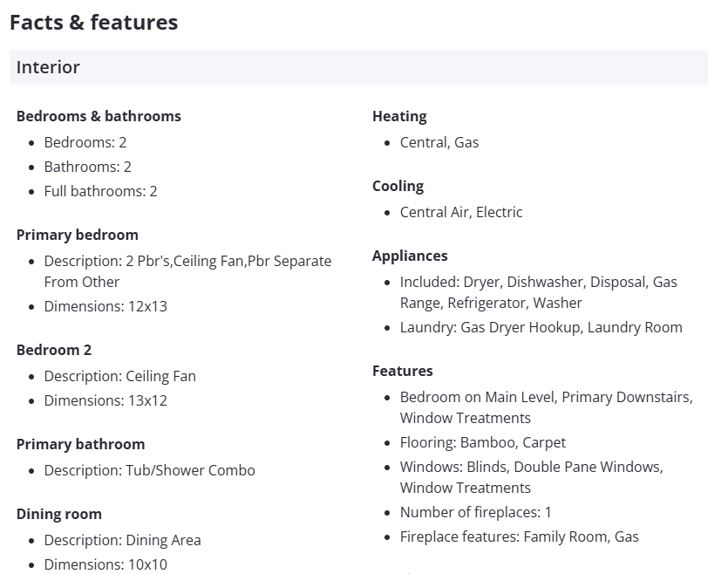Click the Bedrooms: 2 list item
Screen dimensions: 728x574
point(85,142)
